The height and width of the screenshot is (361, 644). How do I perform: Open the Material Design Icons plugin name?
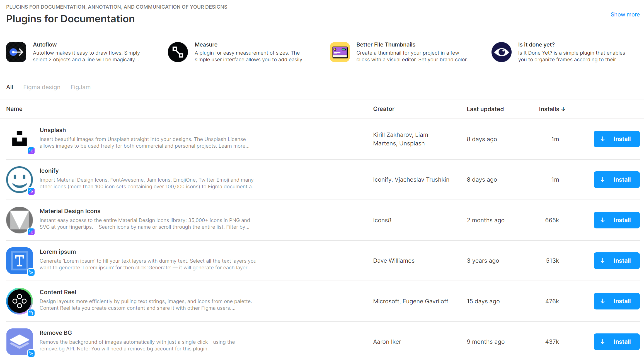pyautogui.click(x=70, y=211)
